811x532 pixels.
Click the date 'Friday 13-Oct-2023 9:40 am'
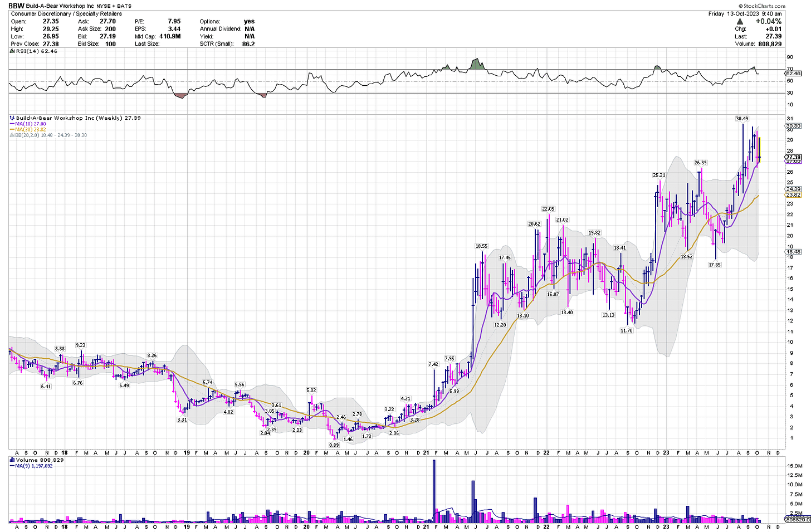[x=745, y=14]
